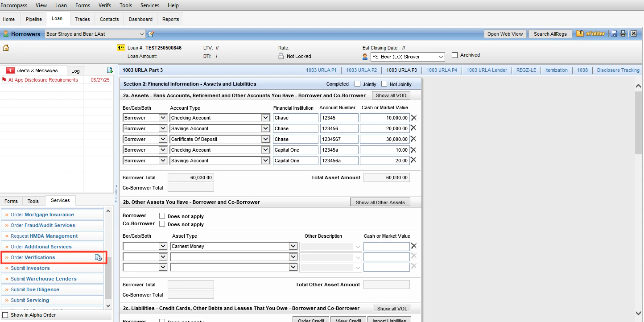Open the Savings Account type dropdown for Capital One

click(x=265, y=160)
